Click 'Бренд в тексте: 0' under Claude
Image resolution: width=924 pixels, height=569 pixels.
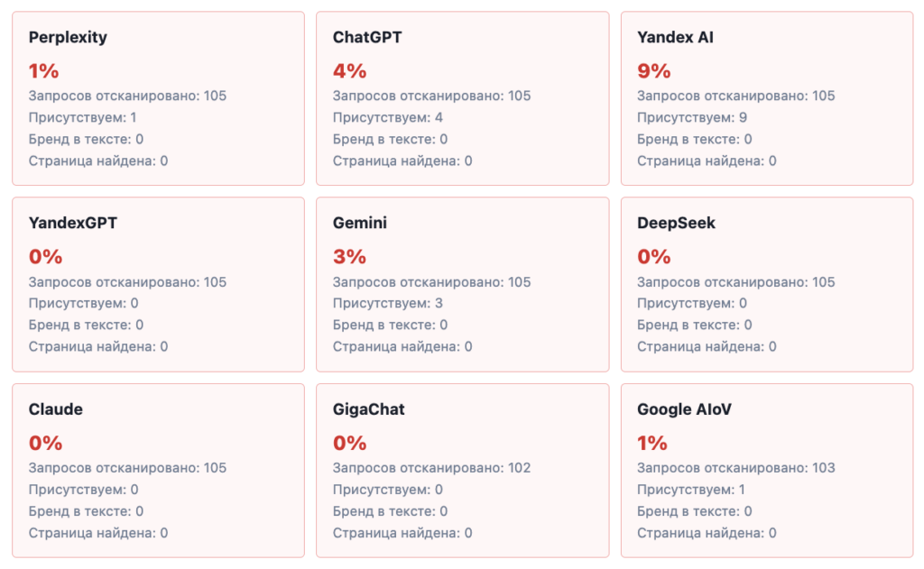86,511
